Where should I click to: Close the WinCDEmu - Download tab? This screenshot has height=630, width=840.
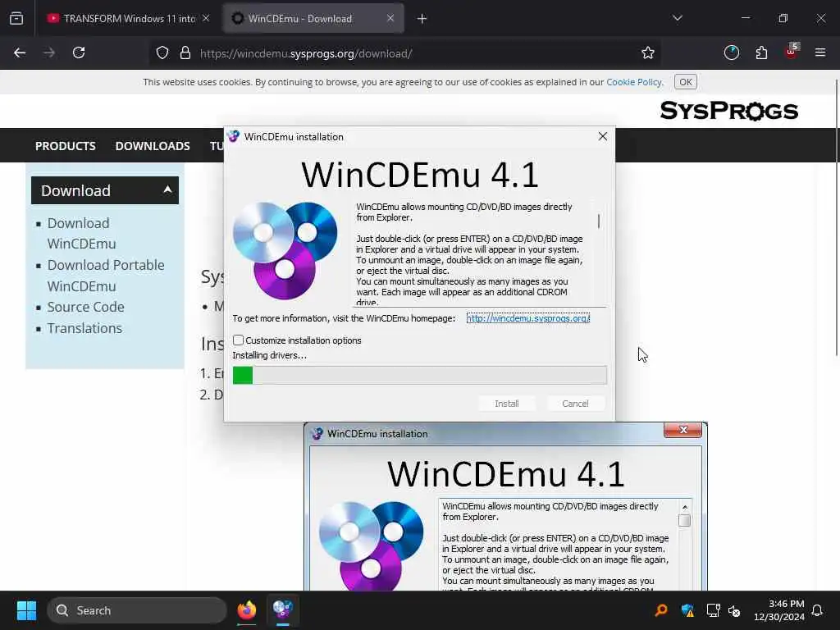tap(390, 18)
